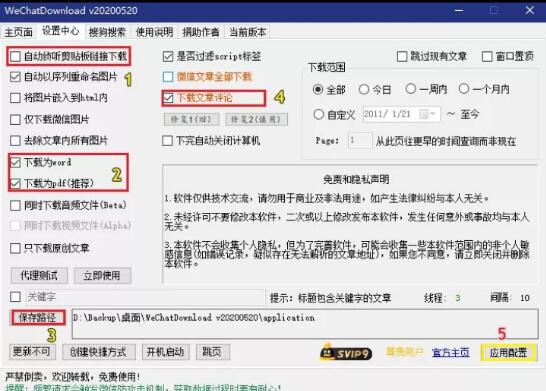
Task: Toggle 下载文章评论 checkbox
Action: (168, 98)
